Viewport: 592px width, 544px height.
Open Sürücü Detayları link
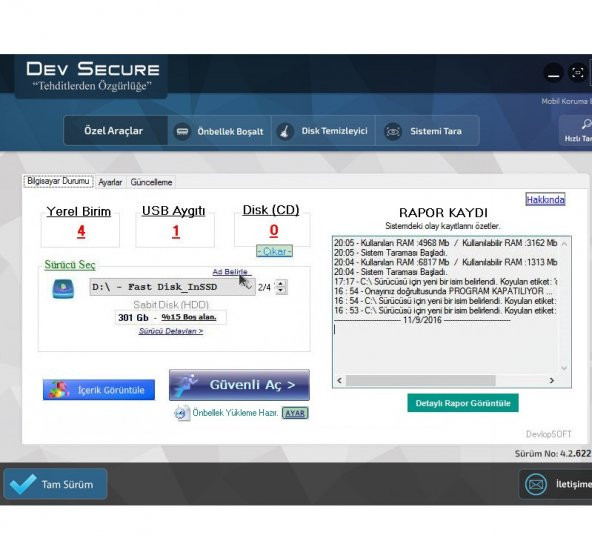click(171, 331)
